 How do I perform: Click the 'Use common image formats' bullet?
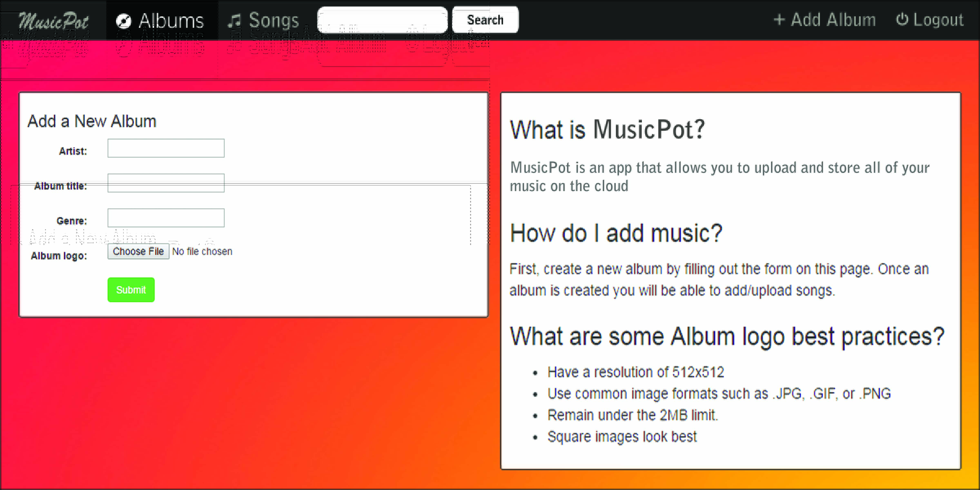[x=719, y=393]
